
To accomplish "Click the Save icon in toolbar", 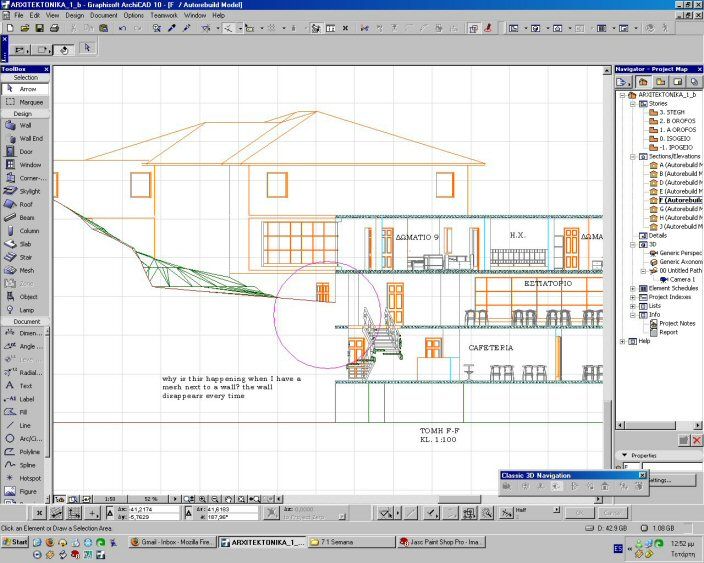I will pos(40,28).
